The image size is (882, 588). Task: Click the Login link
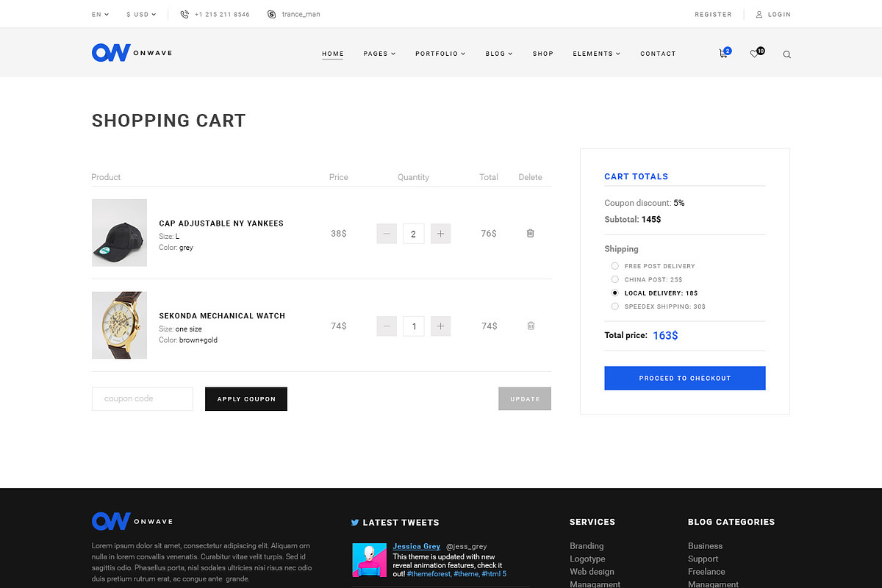click(779, 14)
